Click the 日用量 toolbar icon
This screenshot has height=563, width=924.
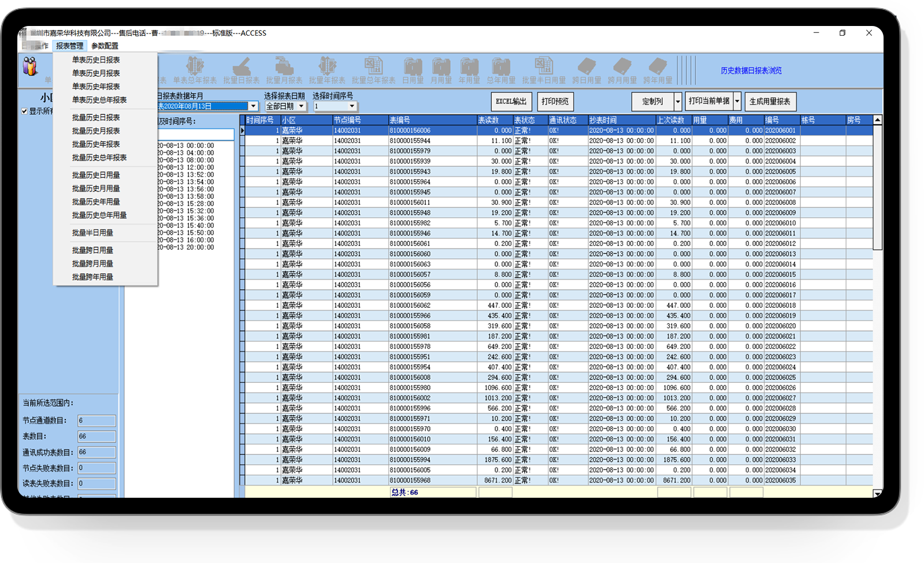[413, 70]
